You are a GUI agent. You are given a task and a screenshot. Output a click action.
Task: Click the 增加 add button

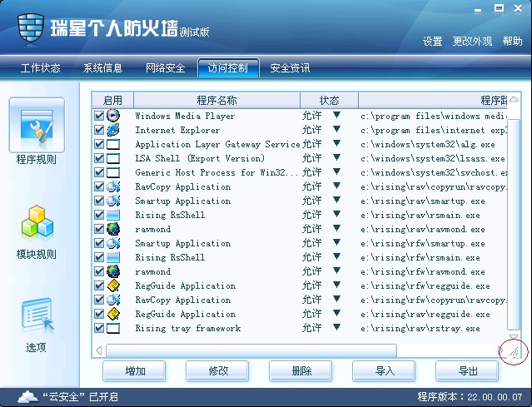click(x=134, y=371)
